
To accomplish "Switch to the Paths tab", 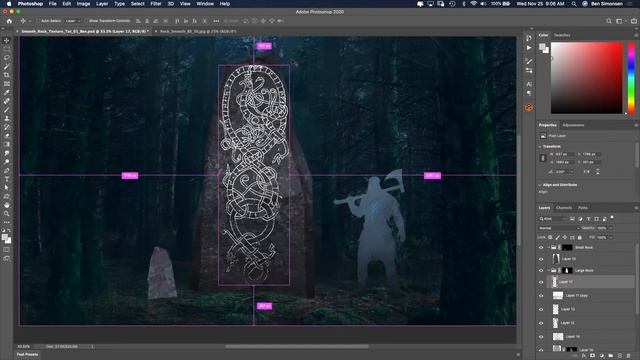I will 583,208.
